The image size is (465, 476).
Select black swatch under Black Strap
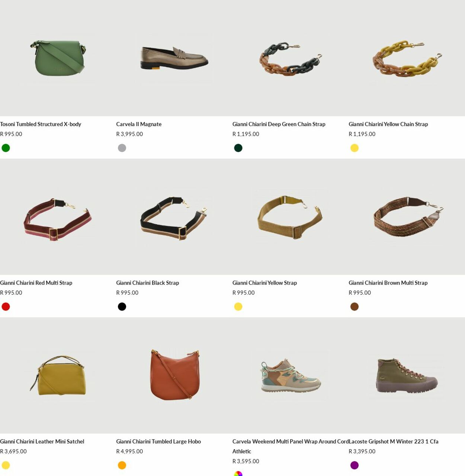122,307
